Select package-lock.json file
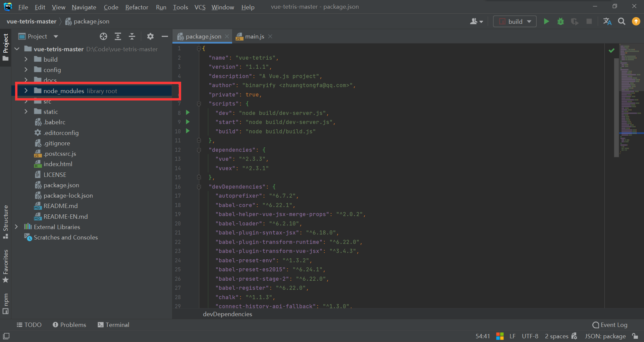Image resolution: width=644 pixels, height=342 pixels. click(x=68, y=196)
